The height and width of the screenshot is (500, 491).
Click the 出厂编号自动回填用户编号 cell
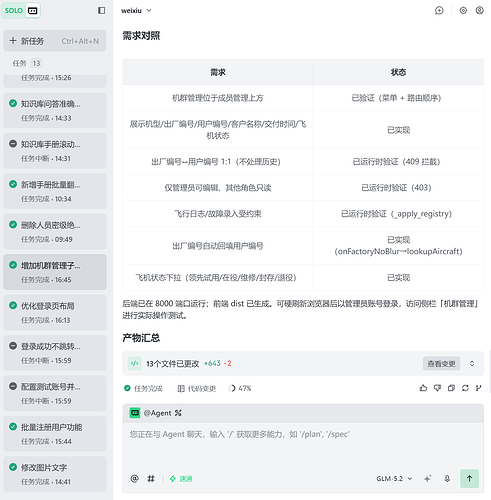click(x=218, y=246)
